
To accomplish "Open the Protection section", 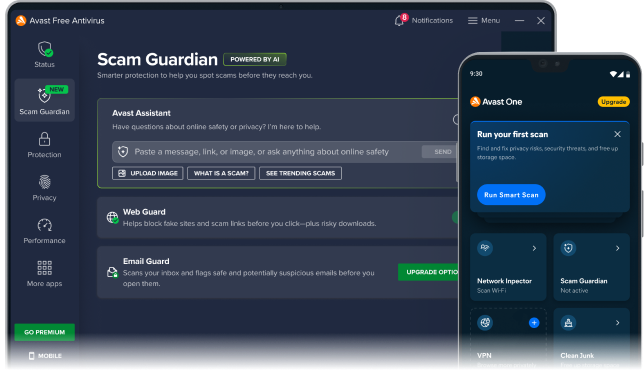I will pyautogui.click(x=44, y=145).
